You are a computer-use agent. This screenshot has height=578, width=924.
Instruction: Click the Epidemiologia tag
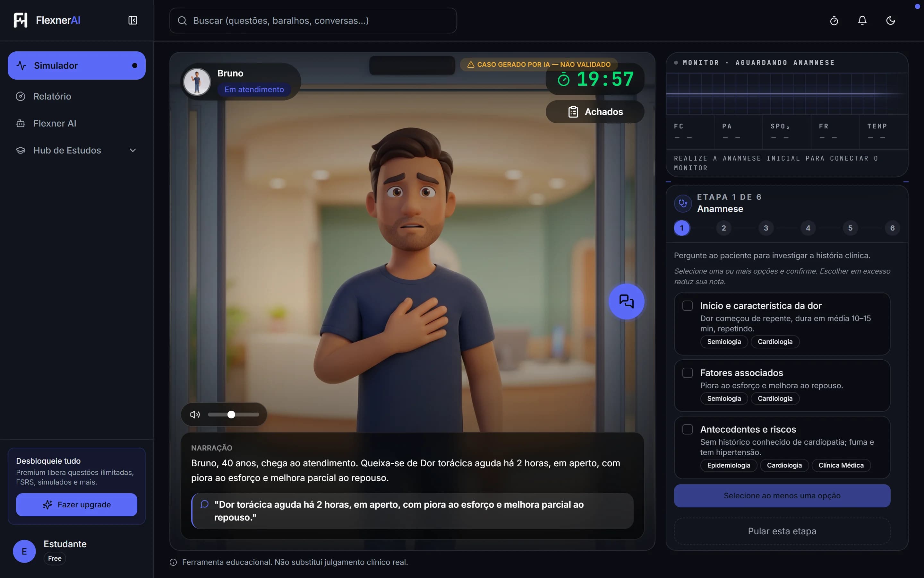(x=729, y=465)
